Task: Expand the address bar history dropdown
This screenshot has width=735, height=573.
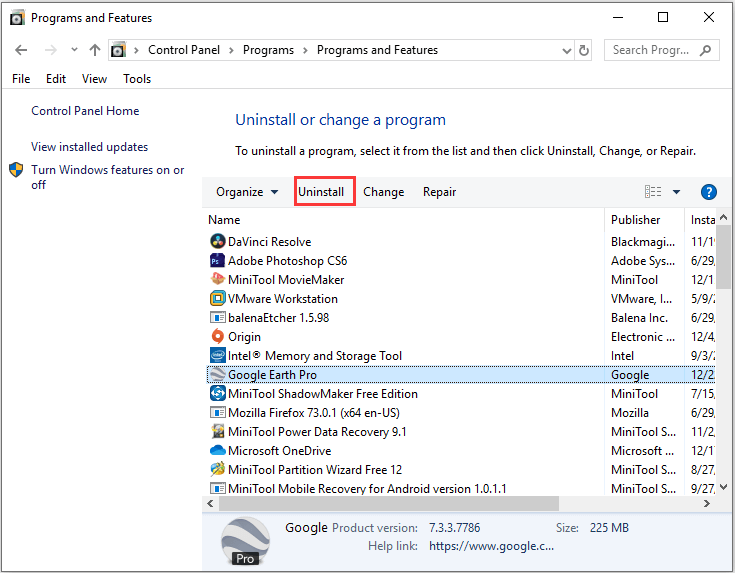Action: (x=567, y=51)
